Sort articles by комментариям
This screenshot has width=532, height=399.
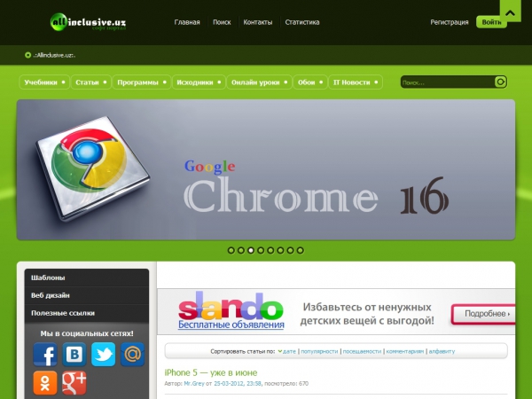click(405, 351)
